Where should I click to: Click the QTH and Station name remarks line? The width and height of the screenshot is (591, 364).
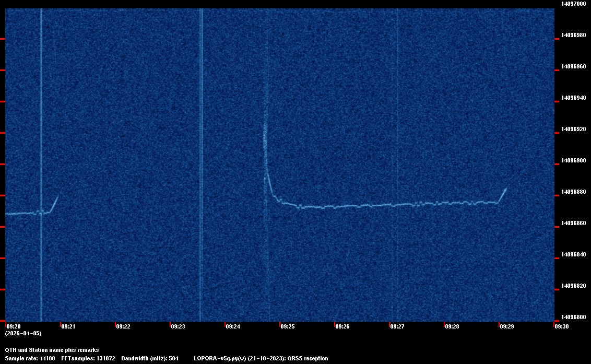click(x=52, y=350)
